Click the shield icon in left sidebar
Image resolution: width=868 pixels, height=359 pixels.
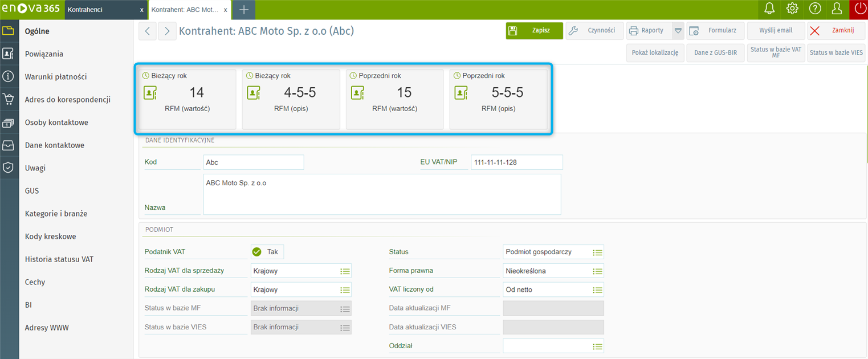pos(8,168)
